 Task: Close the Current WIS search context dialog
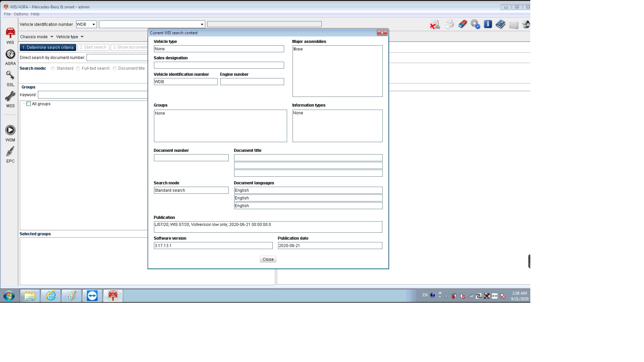tap(382, 33)
